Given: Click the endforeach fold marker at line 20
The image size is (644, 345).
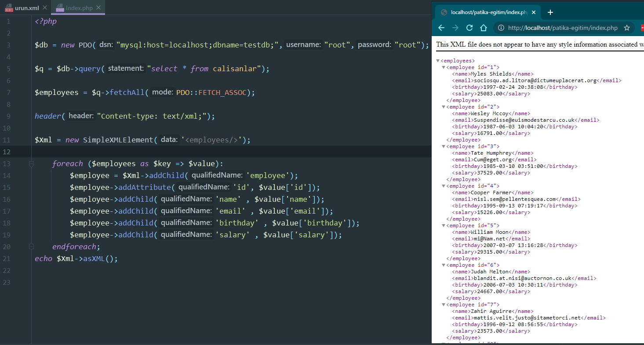Looking at the screenshot, I should pyautogui.click(x=31, y=247).
